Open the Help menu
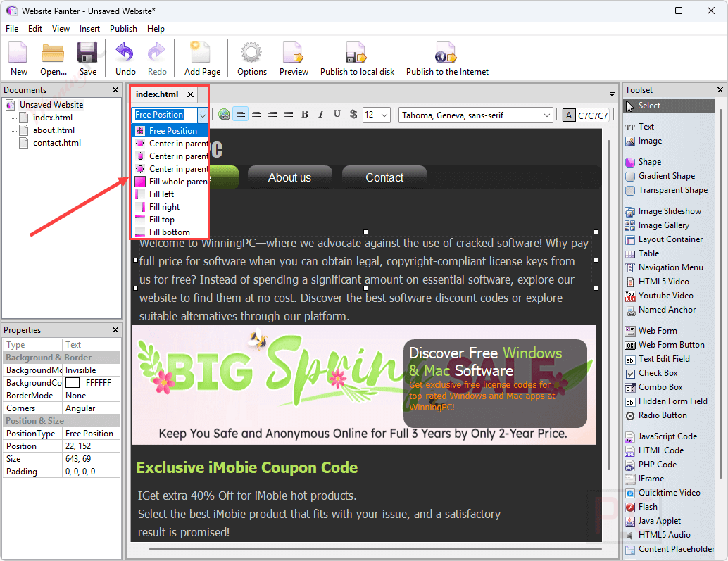Image resolution: width=728 pixels, height=561 pixels. 156,29
